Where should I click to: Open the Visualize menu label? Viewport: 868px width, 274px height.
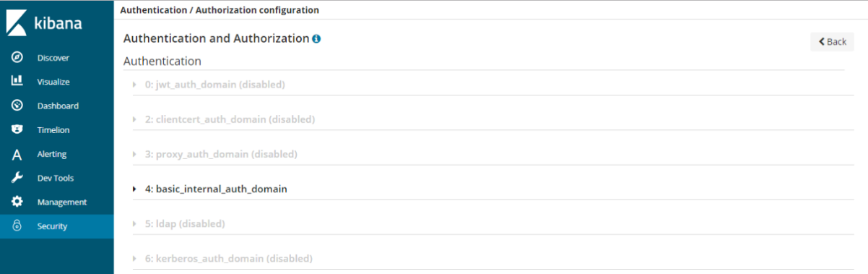pos(53,82)
